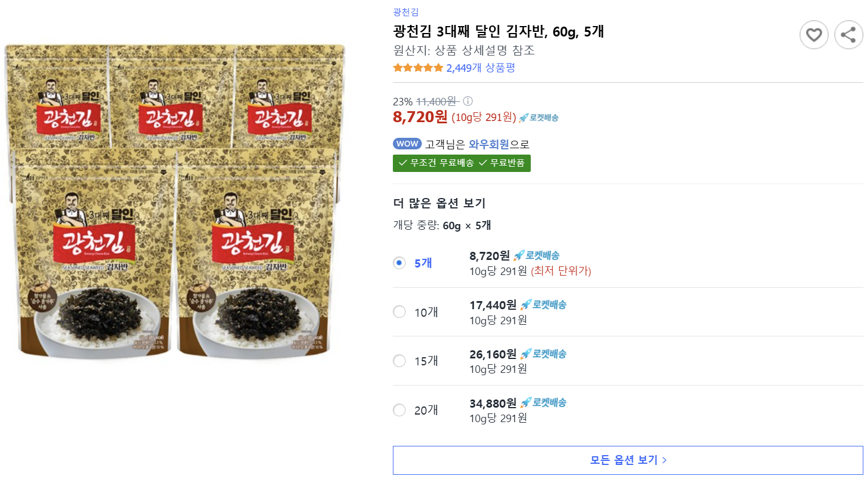This screenshot has width=868, height=480.
Task: Select the 20개 quantity radio button
Action: (399, 410)
